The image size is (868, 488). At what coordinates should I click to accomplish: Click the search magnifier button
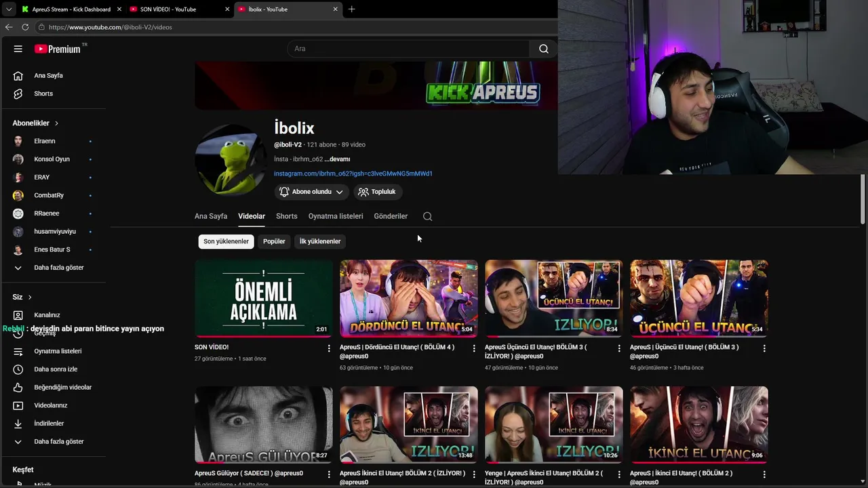coord(543,49)
